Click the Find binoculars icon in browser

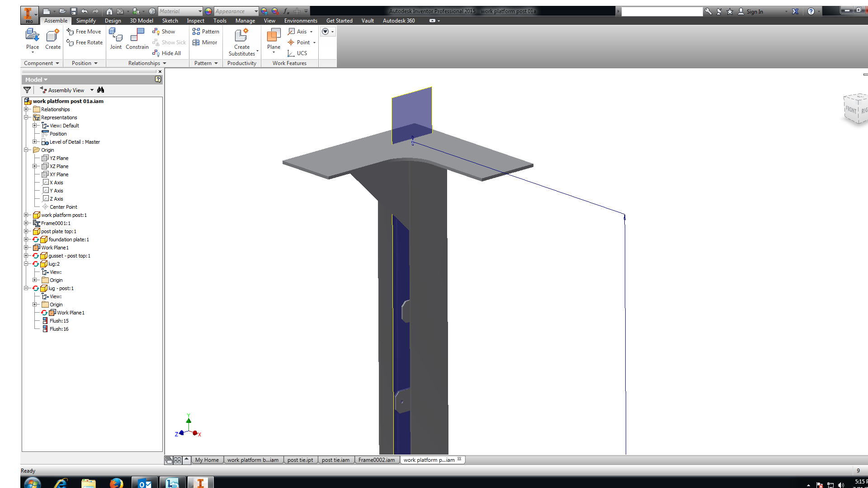tap(100, 90)
